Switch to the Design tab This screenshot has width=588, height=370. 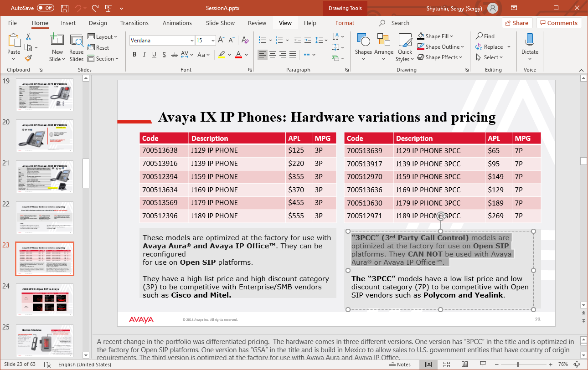click(98, 23)
